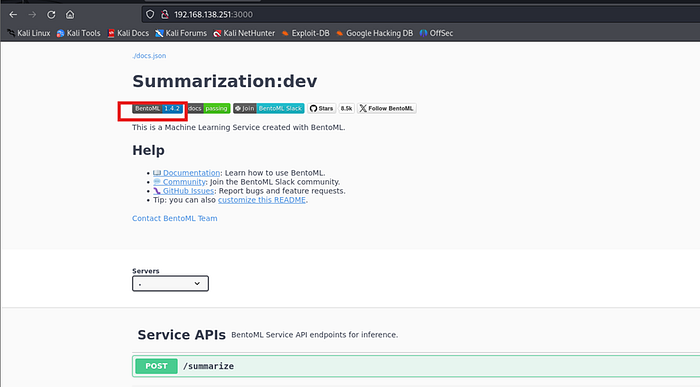Image resolution: width=700 pixels, height=387 pixels.
Task: Click the 8.5k star count badge
Action: [x=346, y=108]
